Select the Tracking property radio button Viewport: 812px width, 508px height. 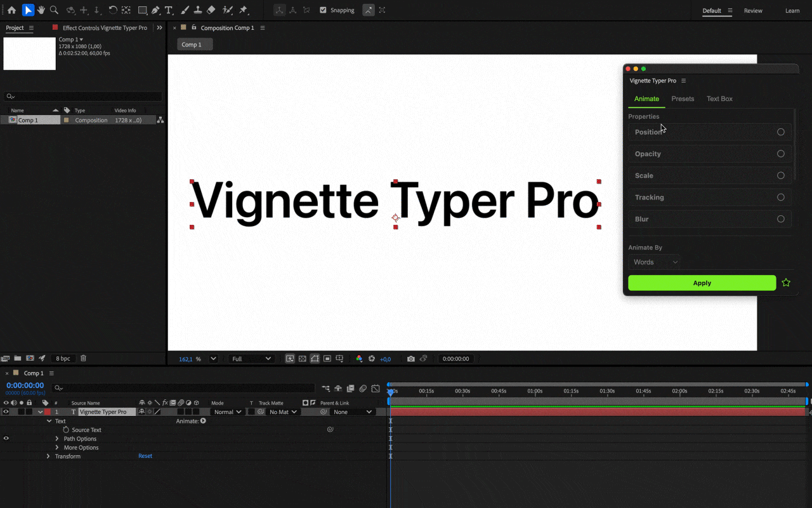781,197
